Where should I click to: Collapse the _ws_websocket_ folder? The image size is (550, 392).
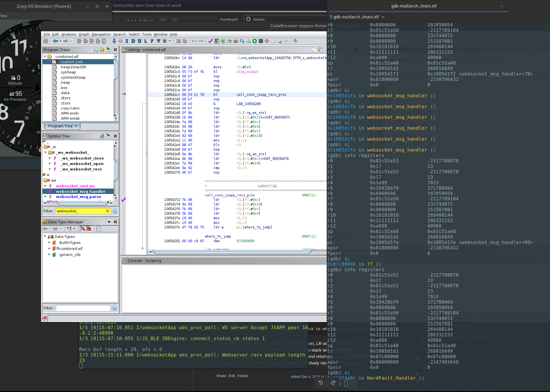(45, 152)
